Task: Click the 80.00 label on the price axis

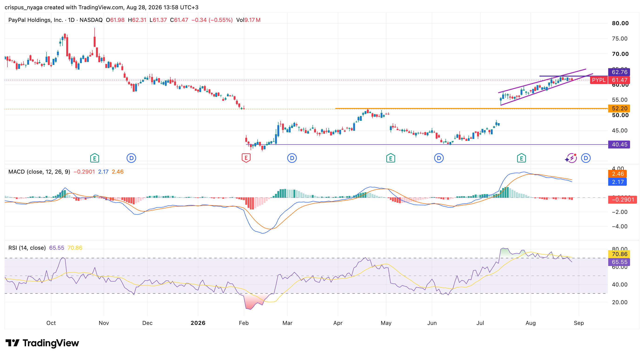Action: [x=620, y=23]
